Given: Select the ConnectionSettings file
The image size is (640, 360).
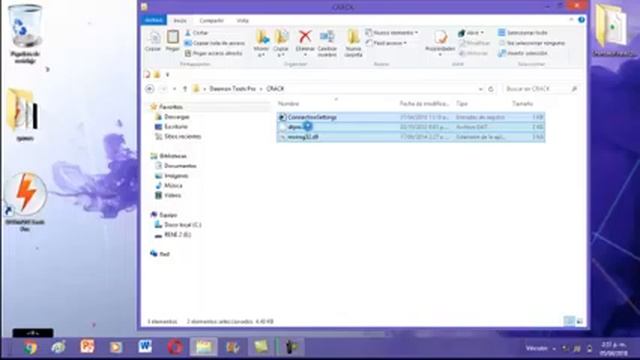Looking at the screenshot, I should click(x=411, y=117).
